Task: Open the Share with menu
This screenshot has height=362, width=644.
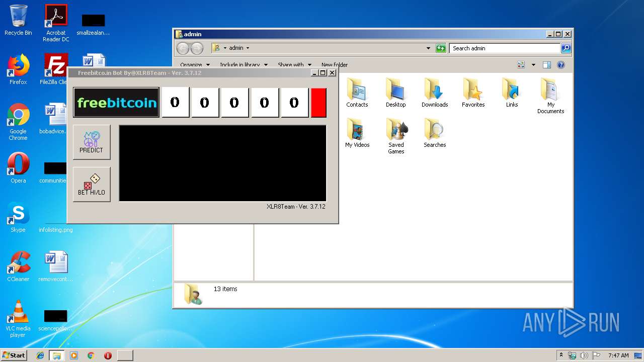Action: pyautogui.click(x=295, y=65)
